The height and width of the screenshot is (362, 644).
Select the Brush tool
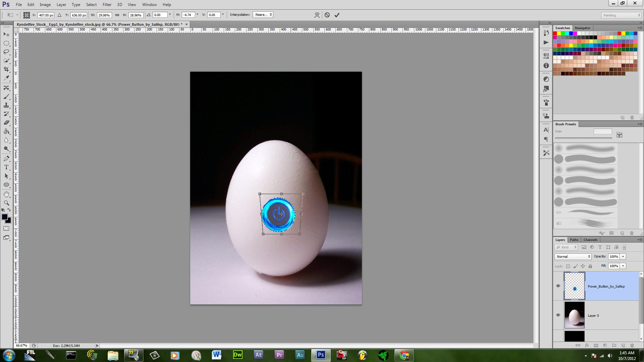(6, 97)
